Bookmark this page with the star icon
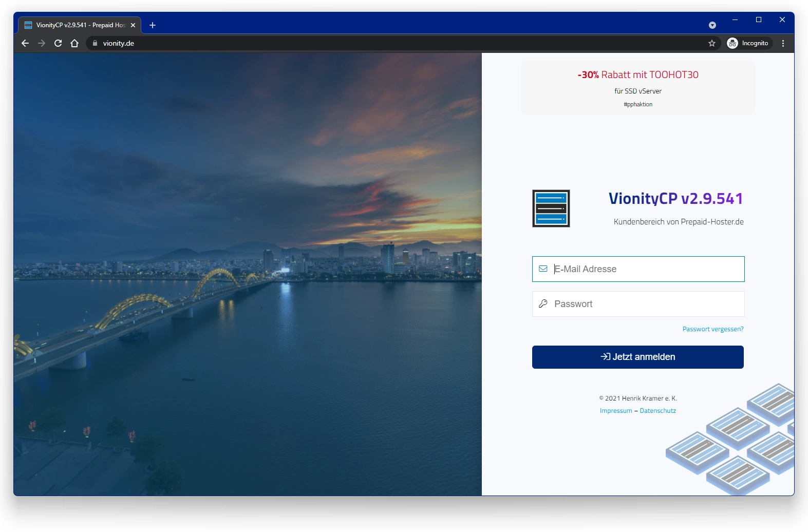Image resolution: width=808 pixels, height=532 pixels. click(x=712, y=43)
